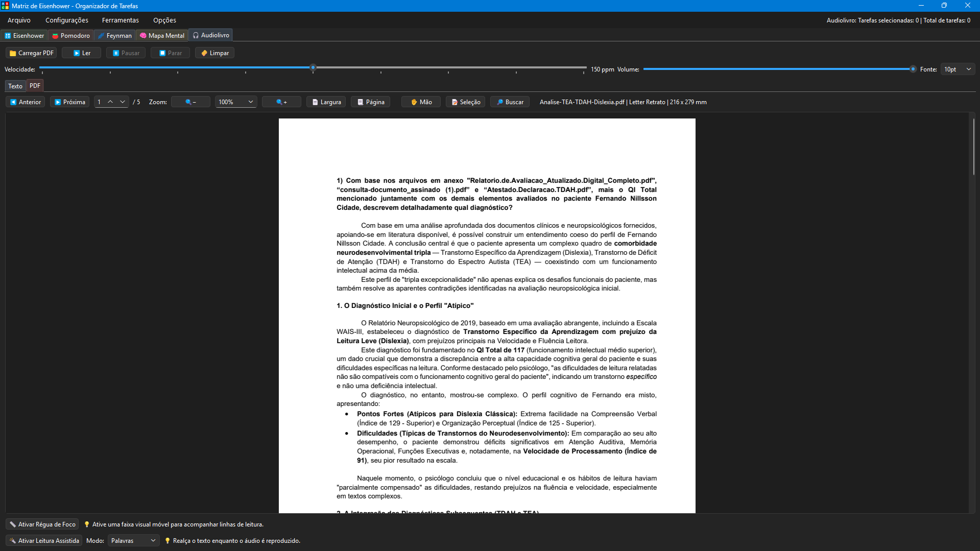The width and height of the screenshot is (980, 551).
Task: Switch to the Mapa Mental tab
Action: click(162, 36)
